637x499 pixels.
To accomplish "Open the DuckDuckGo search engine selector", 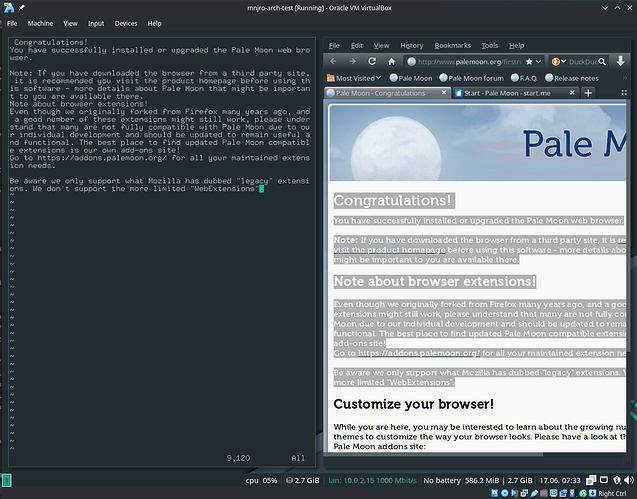I will point(559,61).
